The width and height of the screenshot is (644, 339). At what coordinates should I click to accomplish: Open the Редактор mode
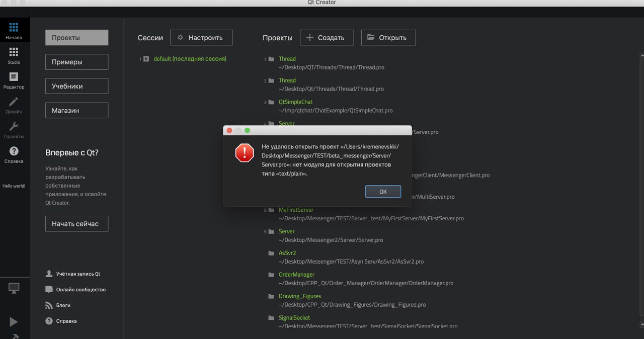[x=14, y=80]
